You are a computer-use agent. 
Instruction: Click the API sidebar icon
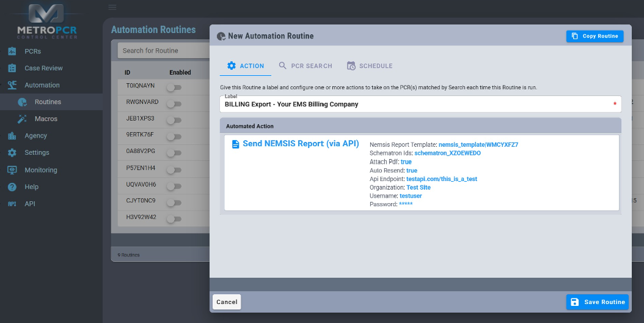12,204
